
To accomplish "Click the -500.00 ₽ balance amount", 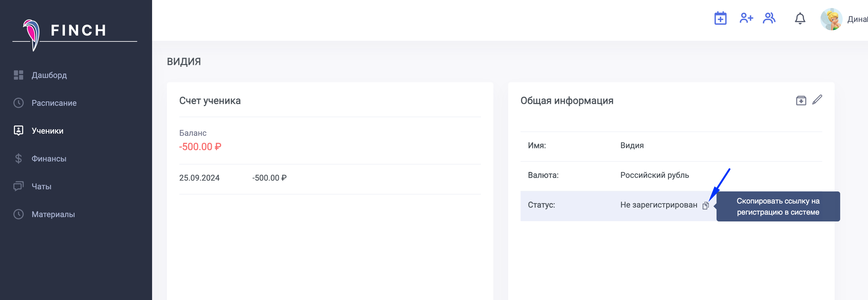I will [200, 147].
